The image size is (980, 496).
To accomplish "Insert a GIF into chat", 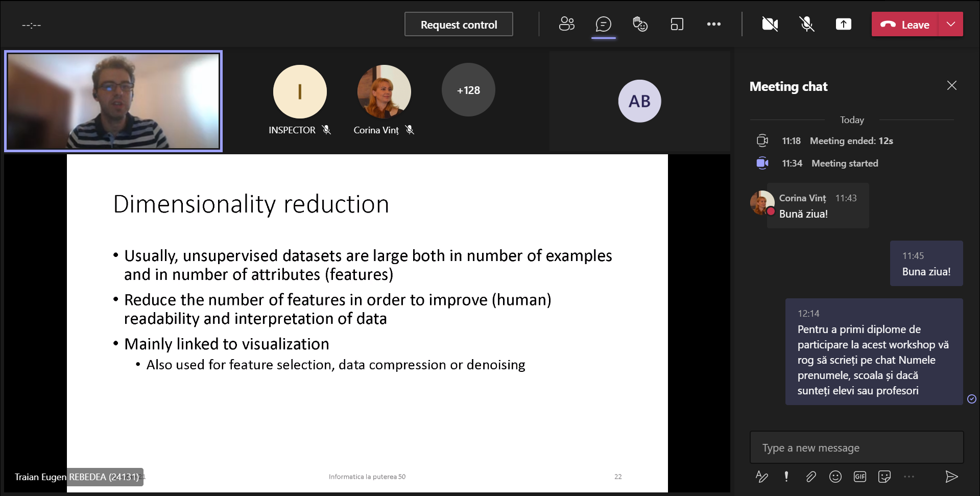I will (x=859, y=477).
